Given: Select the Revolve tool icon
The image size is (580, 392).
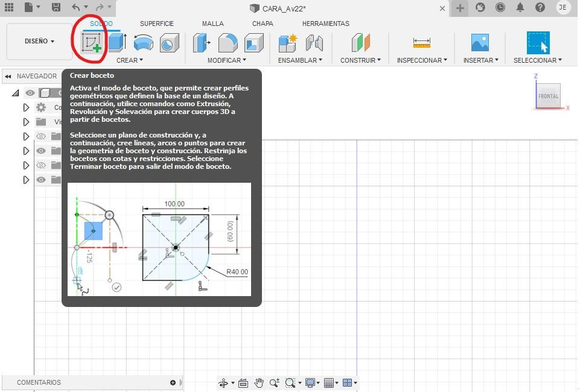Looking at the screenshot, I should (x=143, y=42).
